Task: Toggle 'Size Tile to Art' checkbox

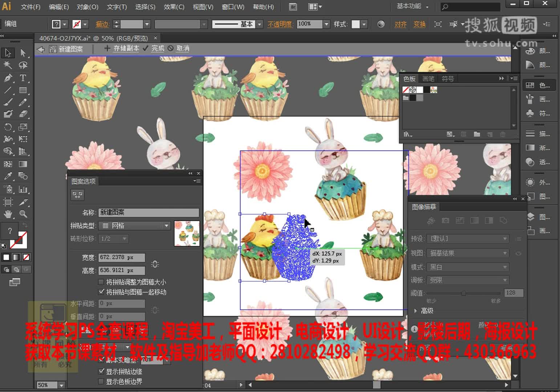Action: (x=101, y=282)
